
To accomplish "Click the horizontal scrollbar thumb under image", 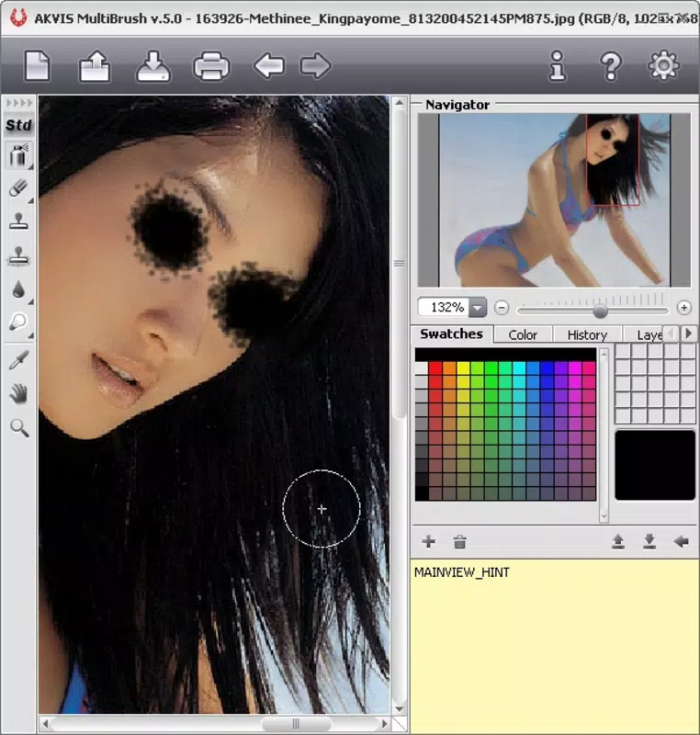I will click(296, 724).
